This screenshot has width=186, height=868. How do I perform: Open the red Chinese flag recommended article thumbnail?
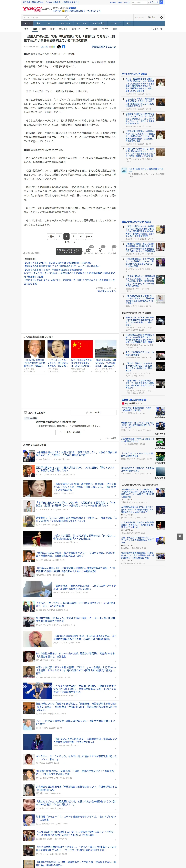[x=82, y=349]
